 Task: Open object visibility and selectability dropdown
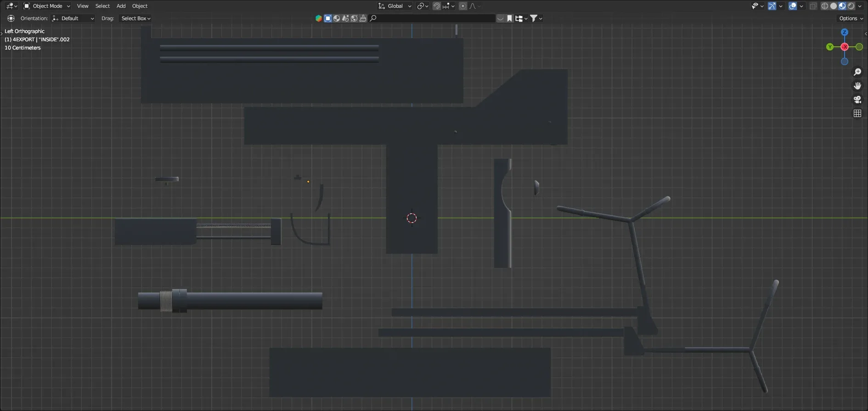(757, 6)
